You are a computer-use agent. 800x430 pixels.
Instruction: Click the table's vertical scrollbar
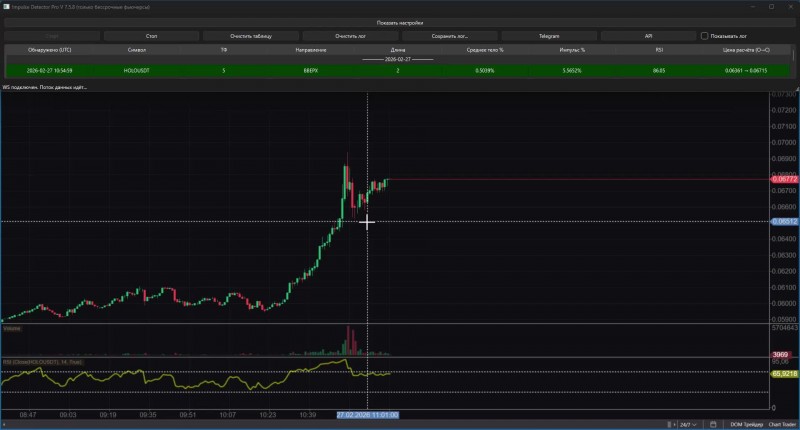click(793, 54)
